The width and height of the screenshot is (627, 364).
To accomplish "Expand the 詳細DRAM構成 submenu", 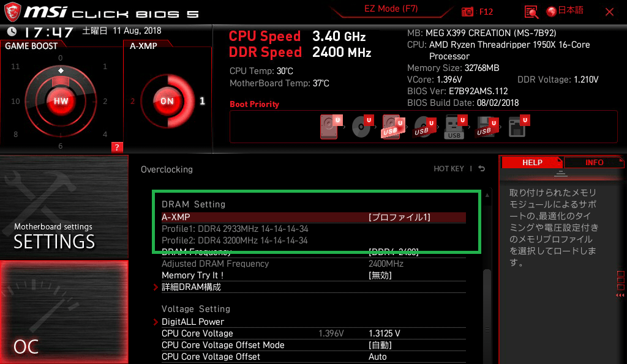I will pos(191,287).
